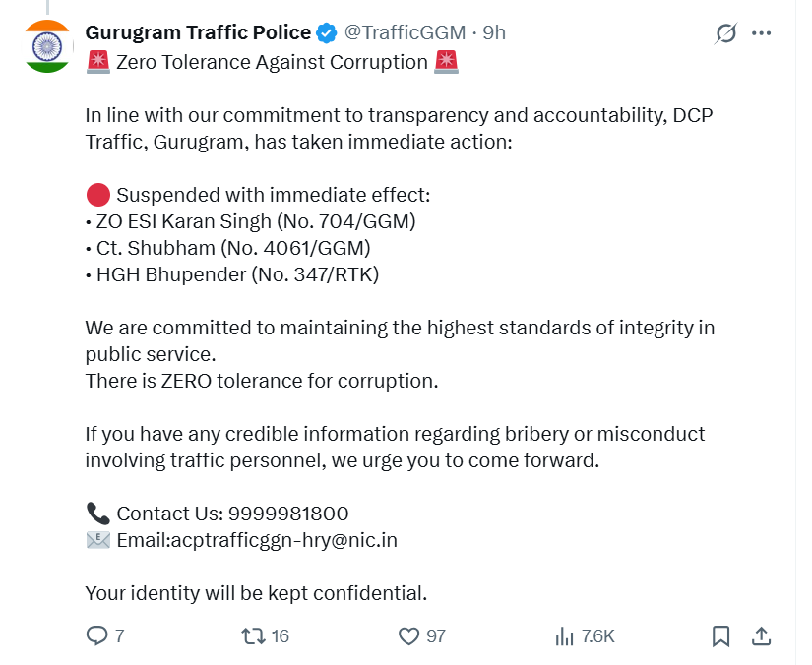
Task: Click the contact number 9999981800
Action: [288, 514]
